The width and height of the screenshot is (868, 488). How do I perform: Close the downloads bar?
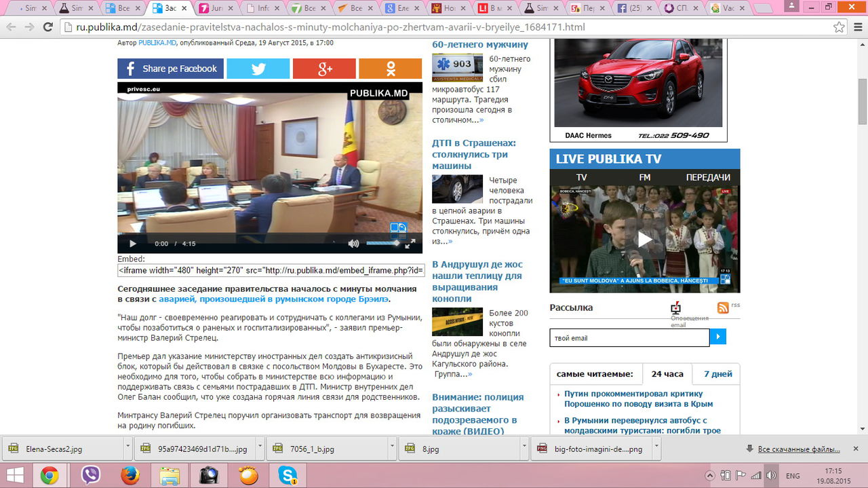tap(856, 449)
